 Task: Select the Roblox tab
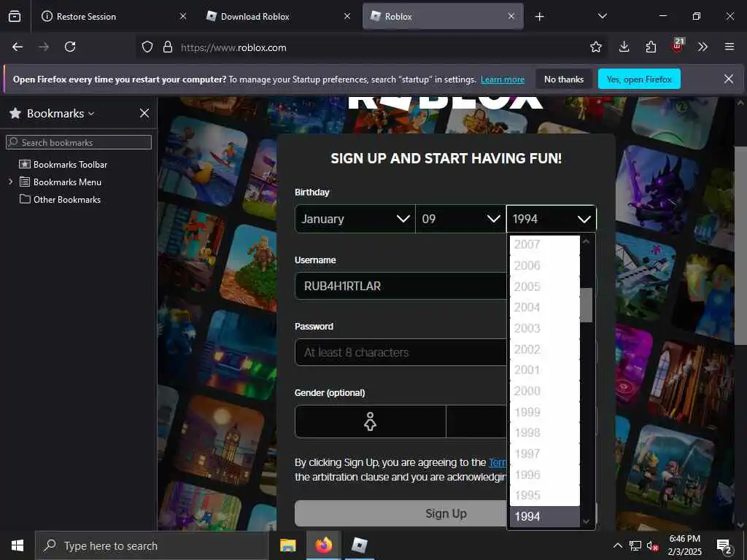tap(443, 16)
